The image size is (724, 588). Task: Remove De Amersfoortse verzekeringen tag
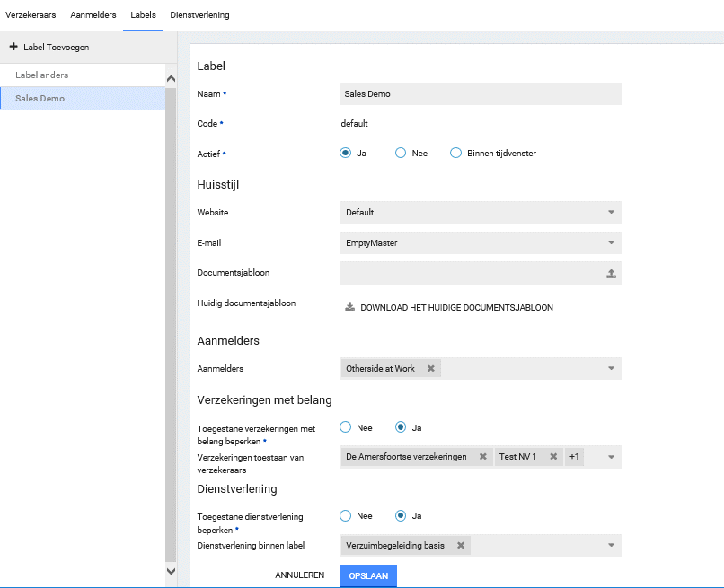(482, 457)
